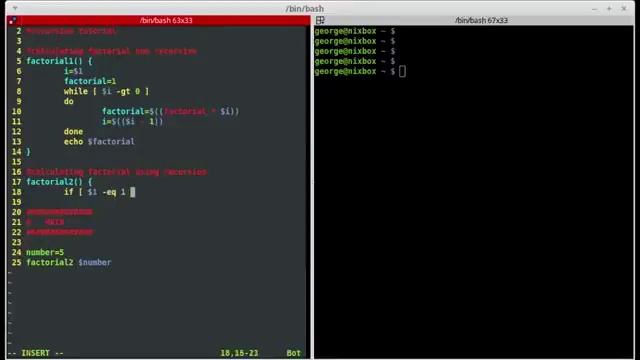The width and height of the screenshot is (640, 360).
Task: Click the 'factorial=1' line
Action: [90, 81]
